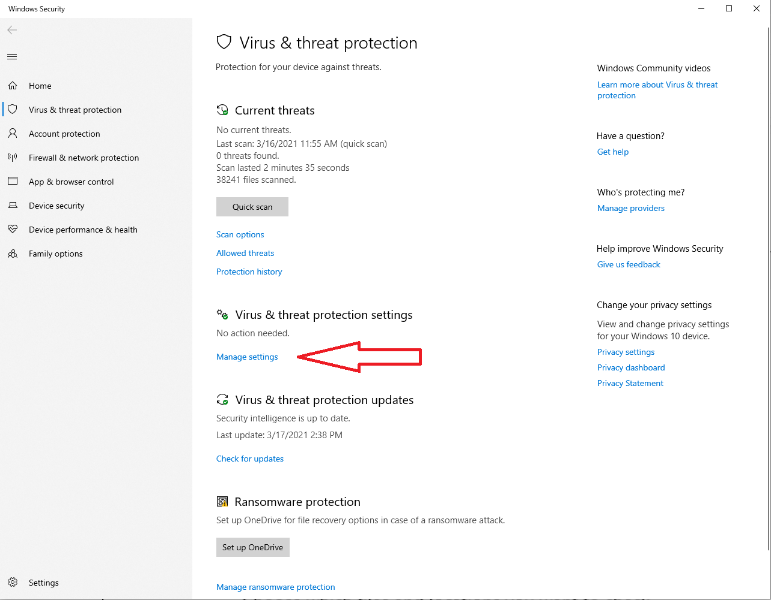Click Set up OneDrive button
Image resolution: width=771 pixels, height=600 pixels.
tap(253, 547)
